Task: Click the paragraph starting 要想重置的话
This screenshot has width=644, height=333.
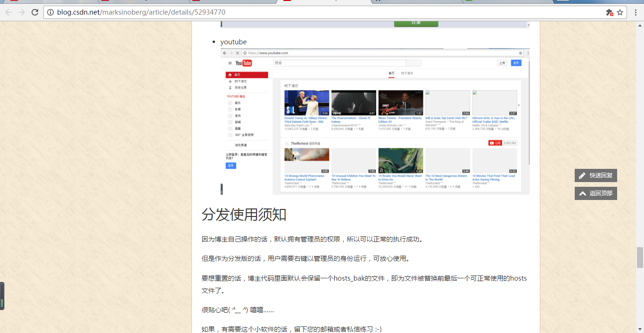Action: 364,284
